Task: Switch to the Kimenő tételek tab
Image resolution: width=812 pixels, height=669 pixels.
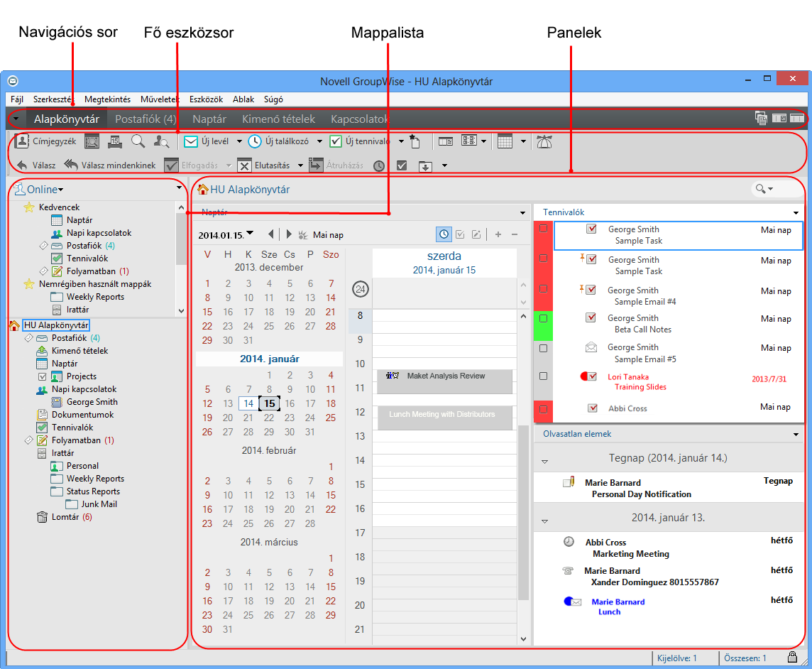Action: 279,119
